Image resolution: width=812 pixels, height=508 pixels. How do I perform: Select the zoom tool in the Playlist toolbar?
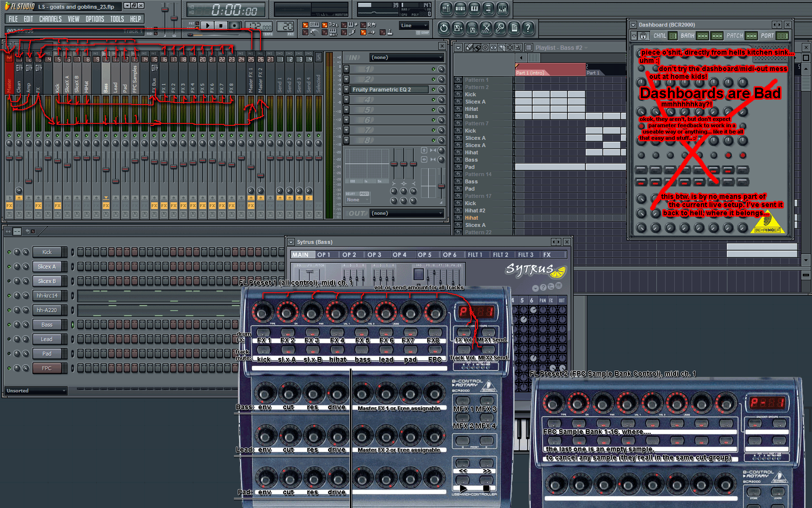click(x=518, y=47)
